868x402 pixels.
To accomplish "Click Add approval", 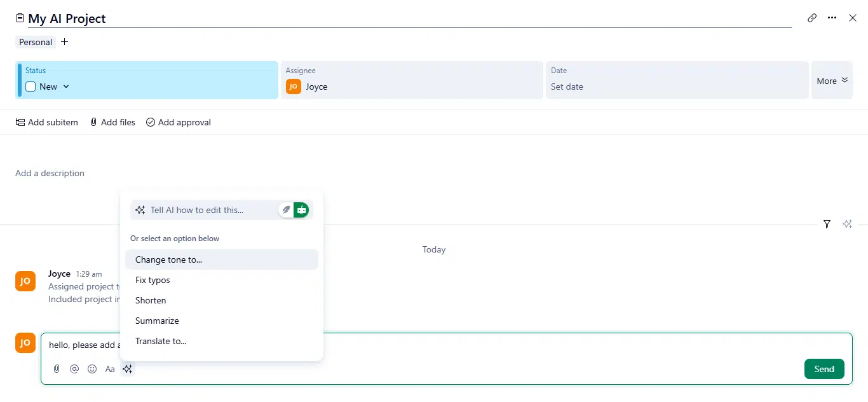I will tap(179, 122).
